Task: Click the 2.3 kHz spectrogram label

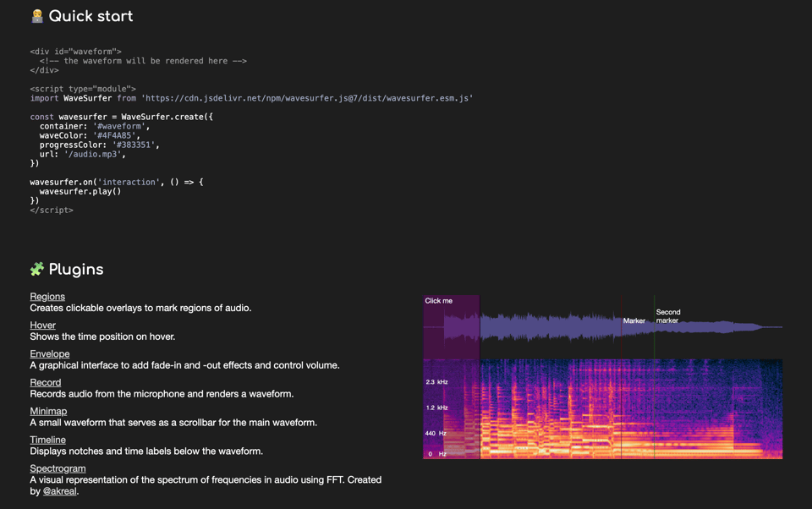Action: 437,382
